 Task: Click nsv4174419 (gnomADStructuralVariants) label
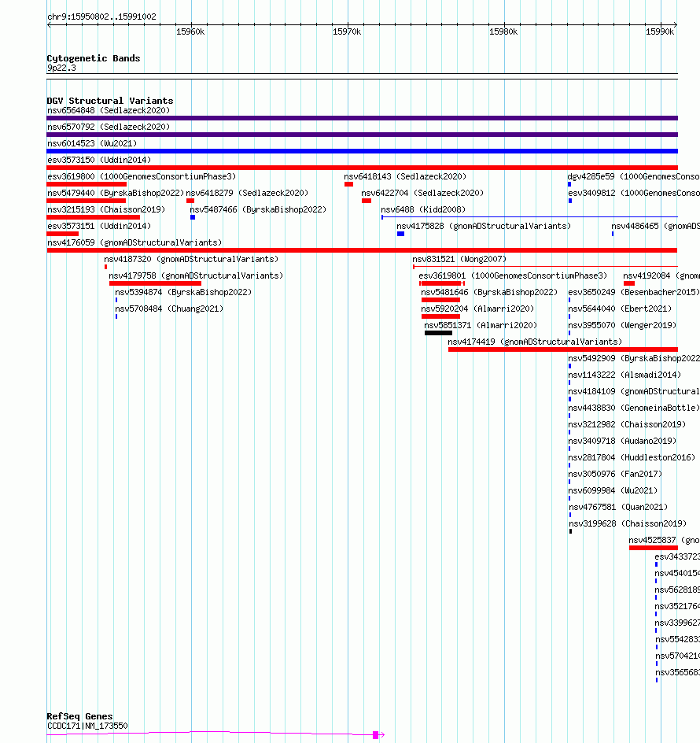(x=535, y=342)
